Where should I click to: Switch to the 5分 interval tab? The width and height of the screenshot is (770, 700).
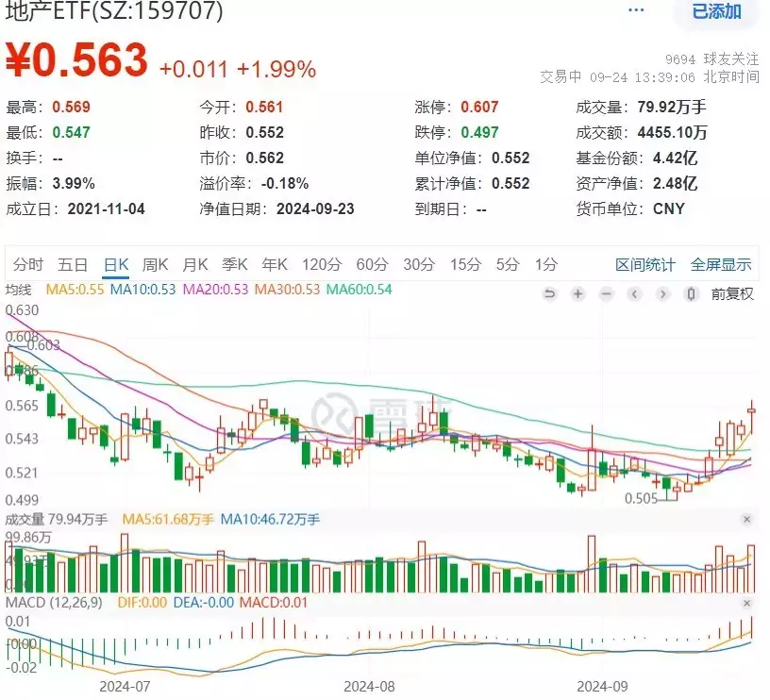click(x=508, y=264)
